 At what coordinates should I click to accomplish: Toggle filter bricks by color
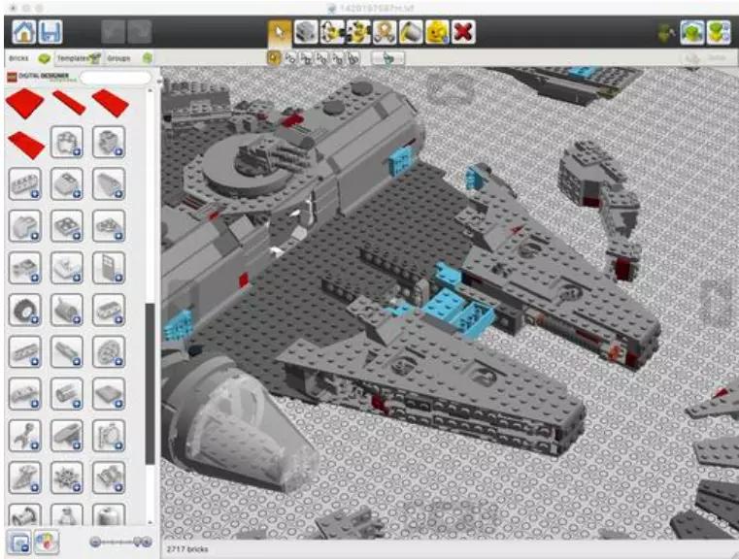click(x=46, y=542)
